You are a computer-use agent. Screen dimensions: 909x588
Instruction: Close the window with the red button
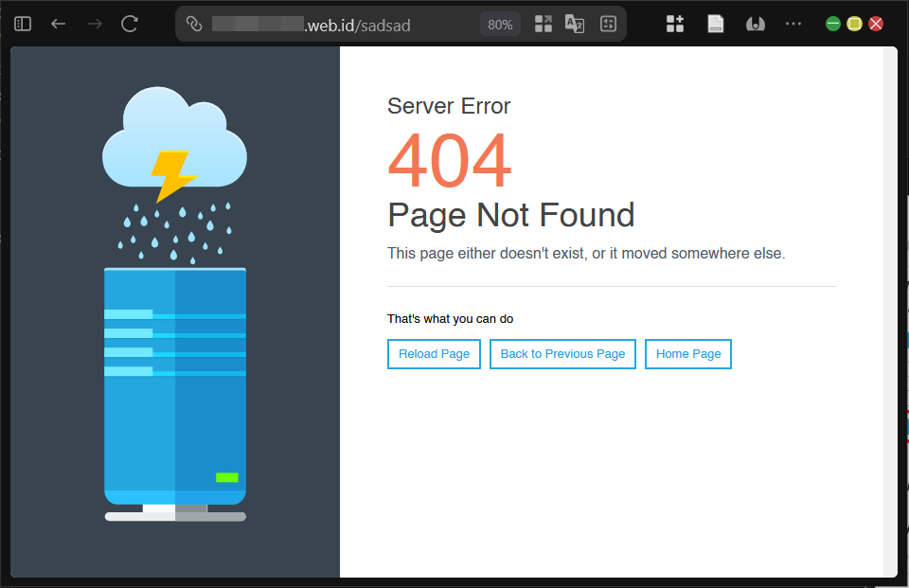[876, 24]
